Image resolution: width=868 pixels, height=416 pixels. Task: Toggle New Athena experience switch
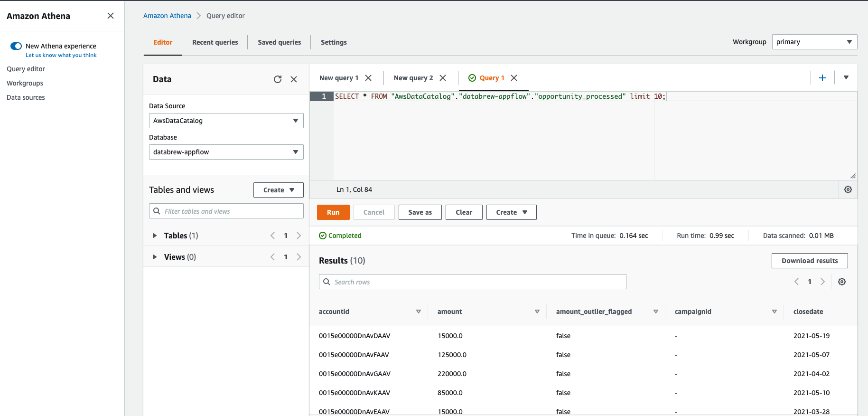(16, 46)
